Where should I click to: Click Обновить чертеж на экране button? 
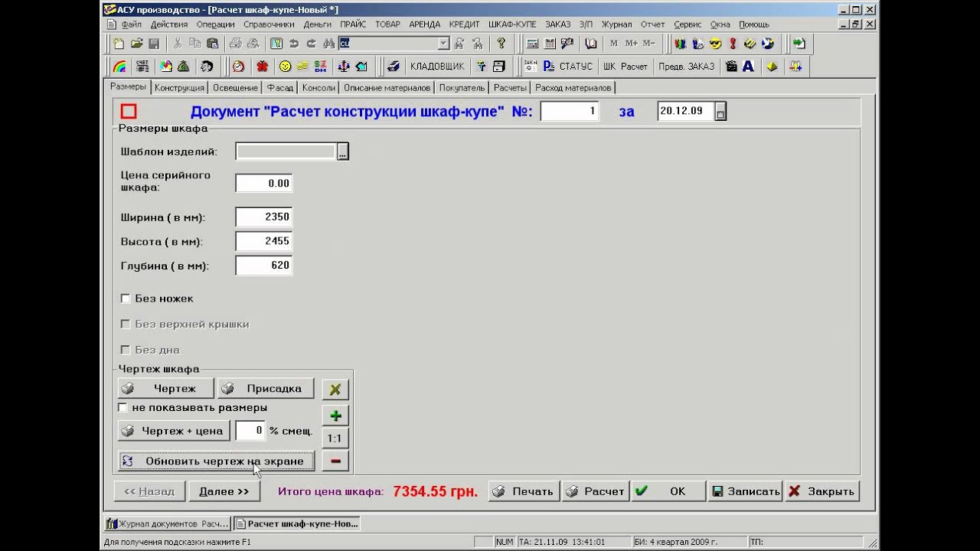coord(216,461)
